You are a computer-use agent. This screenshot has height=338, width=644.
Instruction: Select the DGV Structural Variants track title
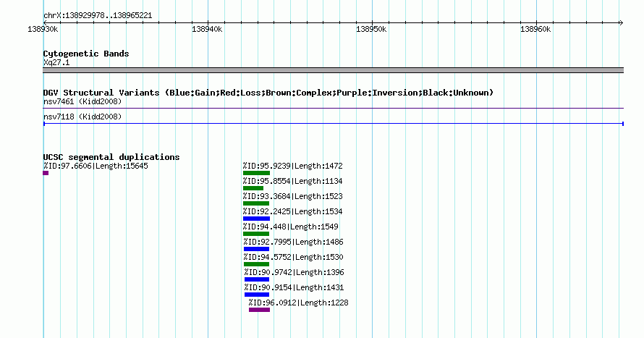pyautogui.click(x=268, y=93)
